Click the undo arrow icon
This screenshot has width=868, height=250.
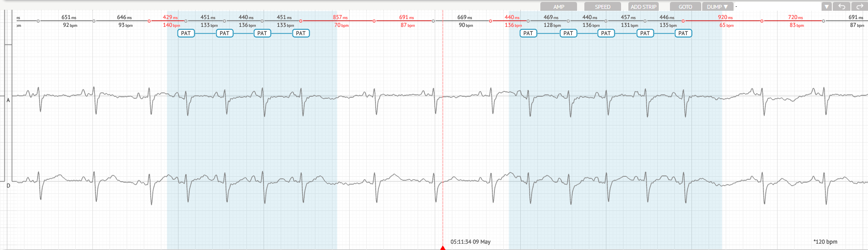click(842, 6)
